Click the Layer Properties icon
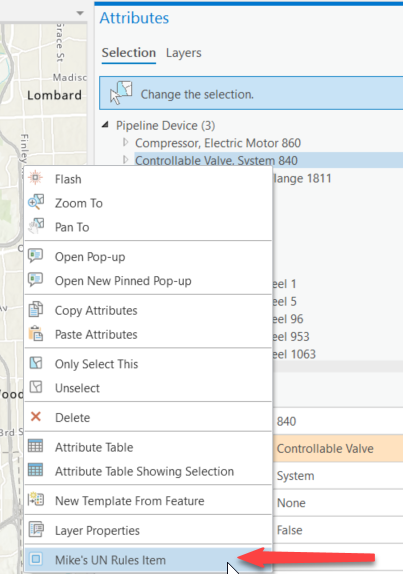This screenshot has height=574, width=403. (36, 529)
